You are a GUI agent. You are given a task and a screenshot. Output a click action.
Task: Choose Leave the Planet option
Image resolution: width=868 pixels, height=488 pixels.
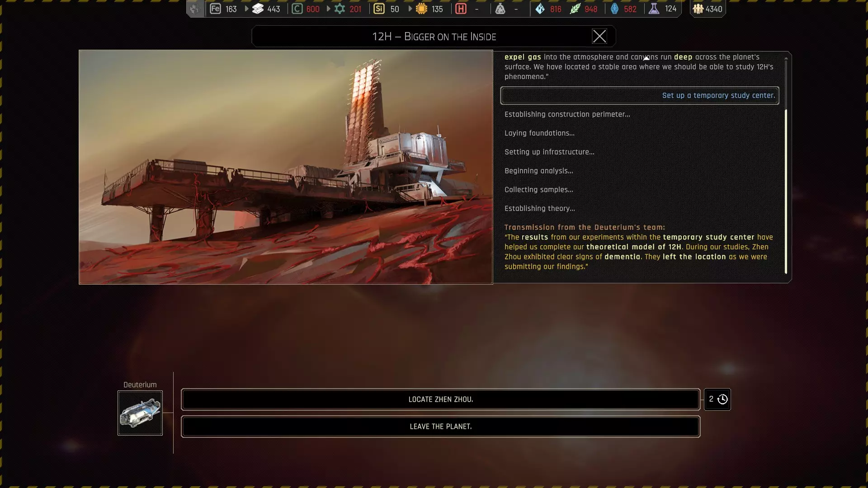(x=440, y=427)
